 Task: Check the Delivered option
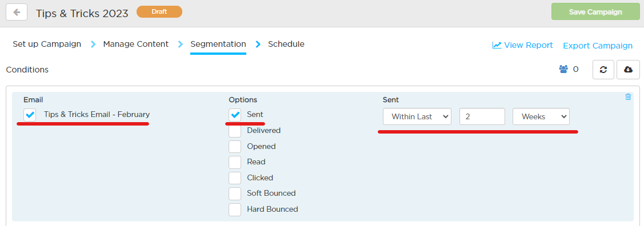[x=235, y=131]
